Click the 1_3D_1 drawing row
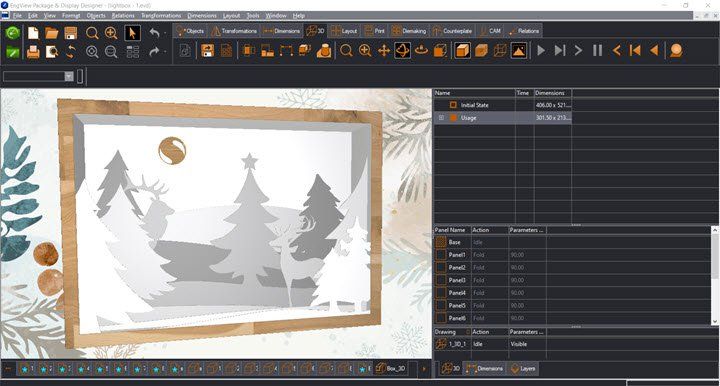Image resolution: width=720 pixels, height=386 pixels. coord(576,344)
